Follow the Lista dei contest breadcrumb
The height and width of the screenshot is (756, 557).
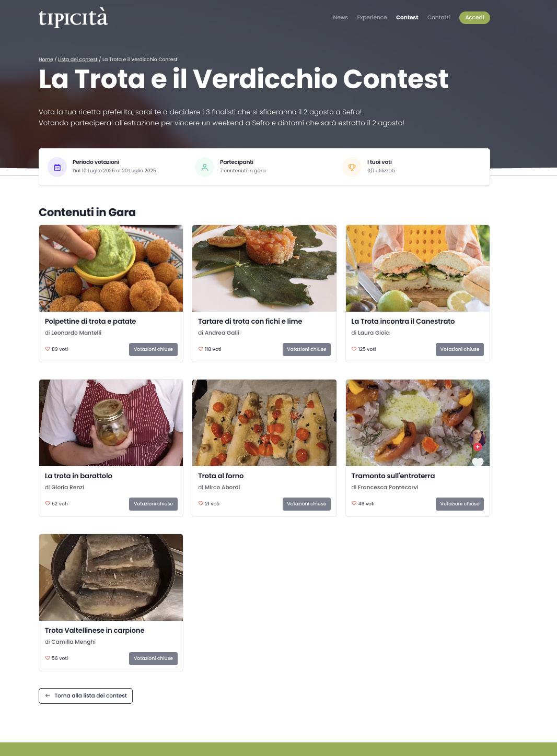[x=78, y=60]
